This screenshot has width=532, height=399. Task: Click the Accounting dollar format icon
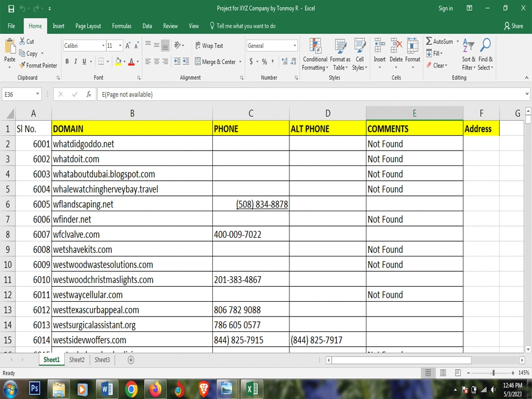click(x=251, y=61)
